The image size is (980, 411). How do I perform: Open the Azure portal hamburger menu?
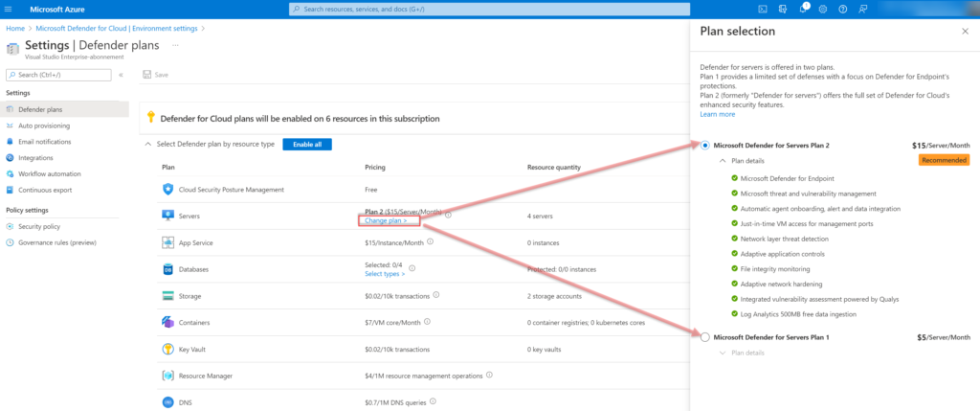[x=8, y=9]
